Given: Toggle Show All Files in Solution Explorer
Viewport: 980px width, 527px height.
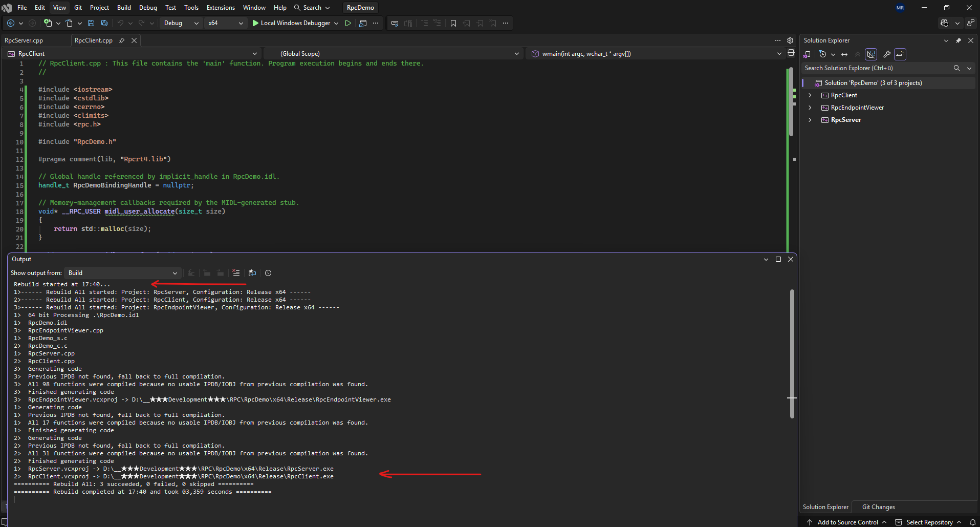Looking at the screenshot, I should [x=871, y=54].
